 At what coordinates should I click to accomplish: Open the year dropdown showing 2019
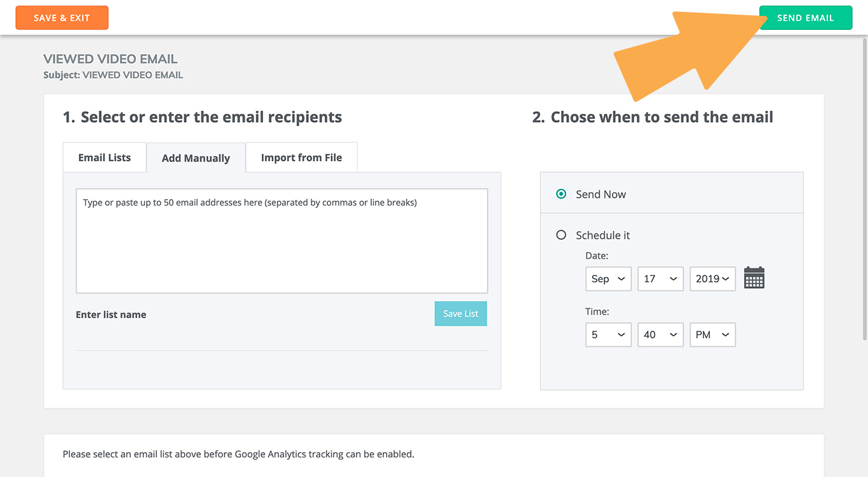[712, 279]
